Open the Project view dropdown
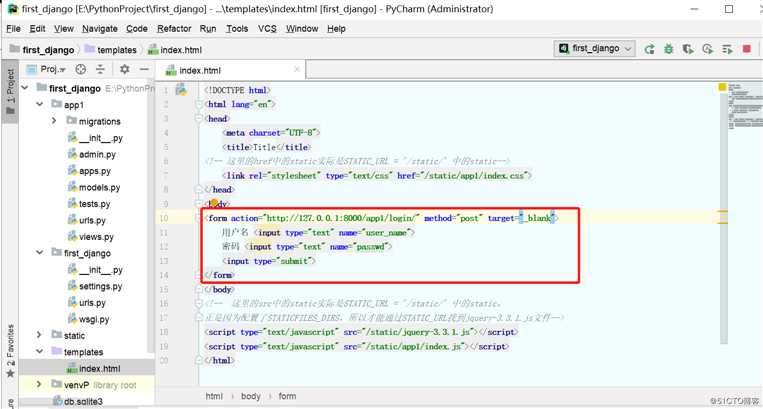Screen dimensions: 763x409 tap(53, 70)
